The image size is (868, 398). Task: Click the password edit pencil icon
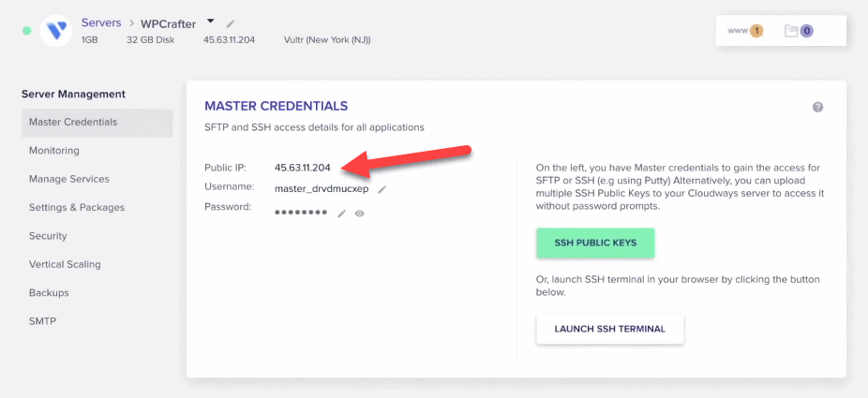coord(342,214)
